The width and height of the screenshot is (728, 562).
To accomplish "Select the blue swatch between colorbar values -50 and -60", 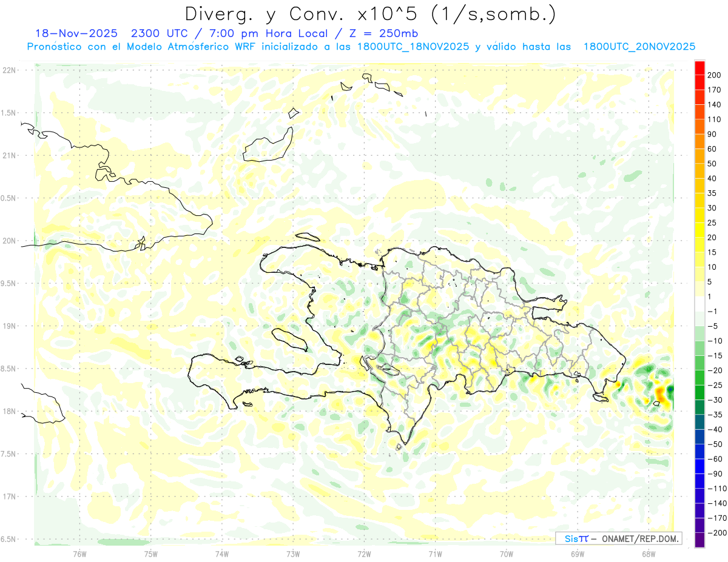I will coord(699,451).
